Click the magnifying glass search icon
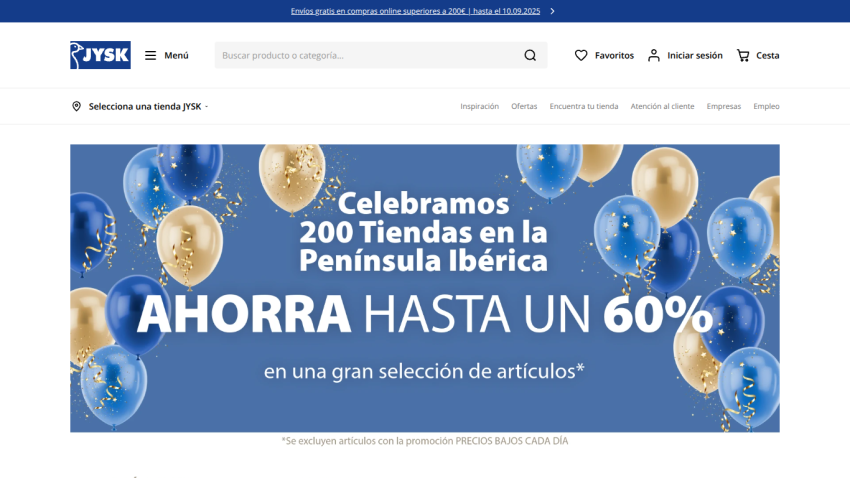The width and height of the screenshot is (850, 478). [530, 55]
